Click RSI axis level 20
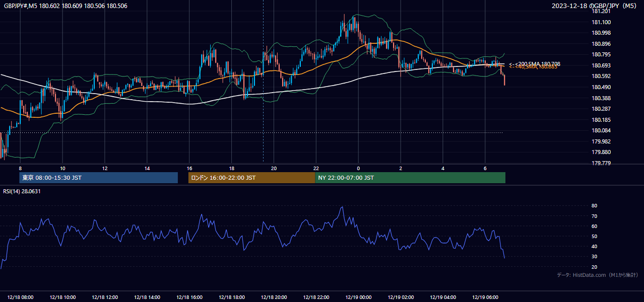 coord(594,267)
